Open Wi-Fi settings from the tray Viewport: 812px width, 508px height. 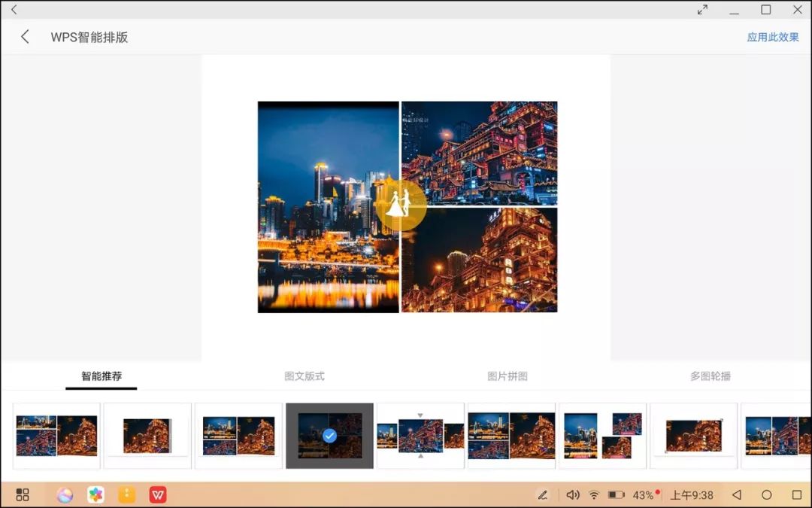594,495
